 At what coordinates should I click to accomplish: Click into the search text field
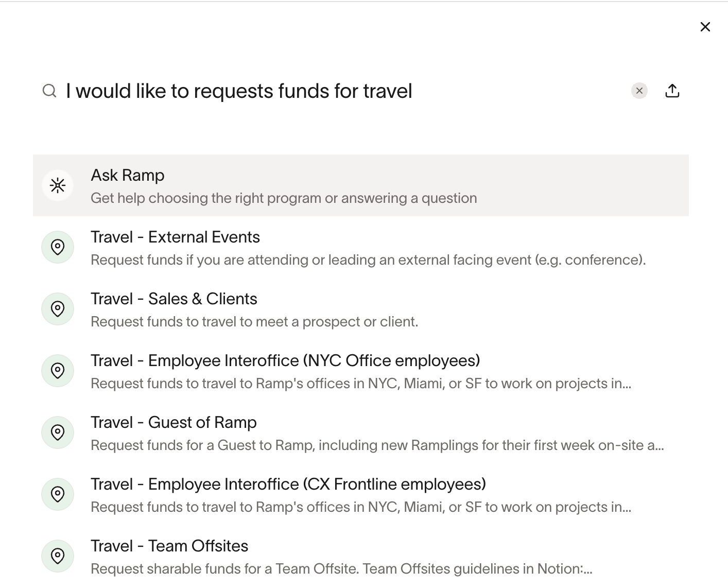(309, 91)
